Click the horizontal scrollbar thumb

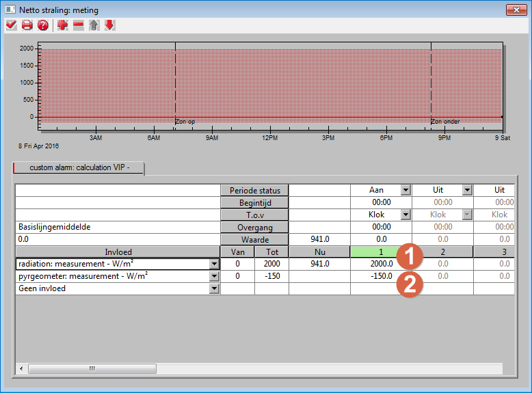point(92,368)
